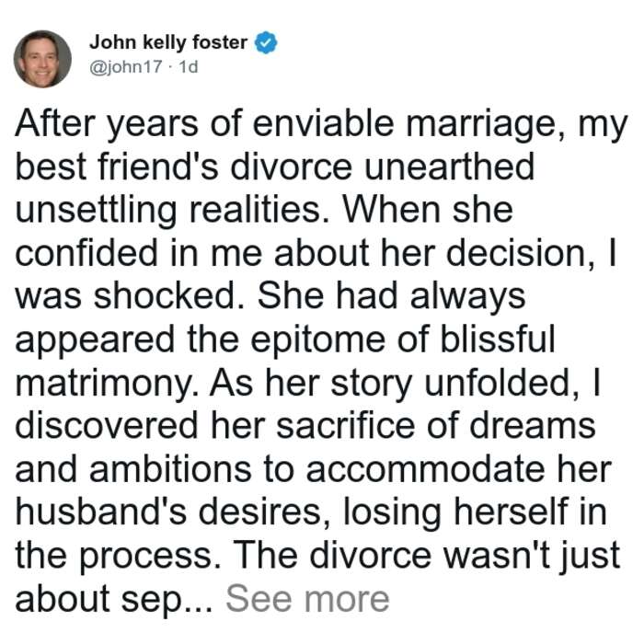Open the 1d timestamp permalink
The image size is (644, 644).
tap(189, 66)
